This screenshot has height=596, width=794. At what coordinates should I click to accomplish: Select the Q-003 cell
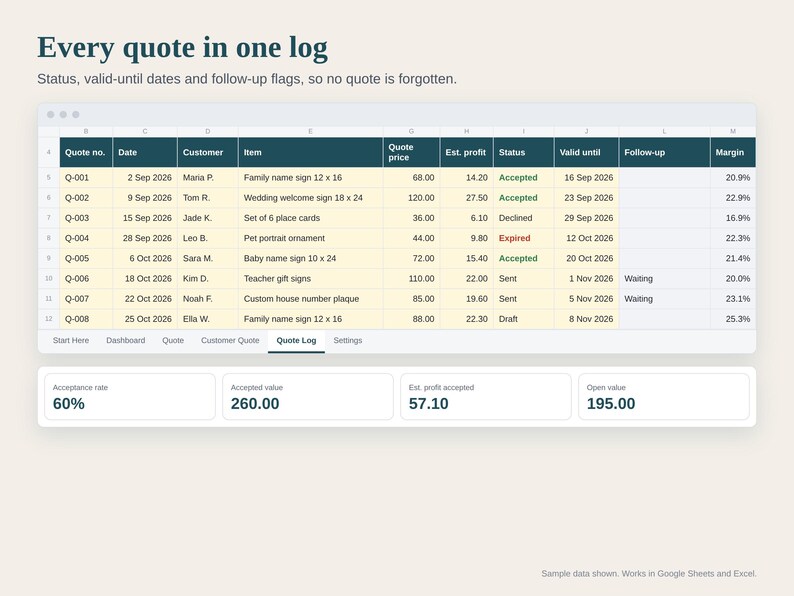pyautogui.click(x=86, y=218)
